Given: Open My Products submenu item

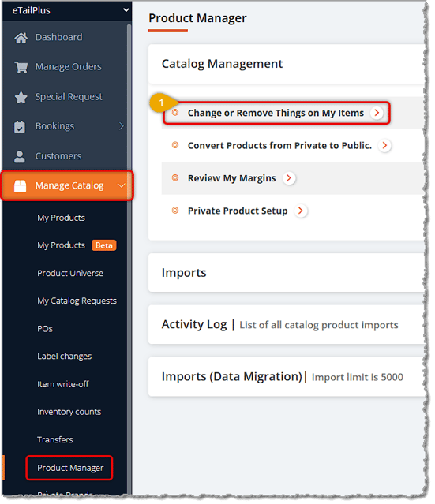Looking at the screenshot, I should click(x=61, y=218).
